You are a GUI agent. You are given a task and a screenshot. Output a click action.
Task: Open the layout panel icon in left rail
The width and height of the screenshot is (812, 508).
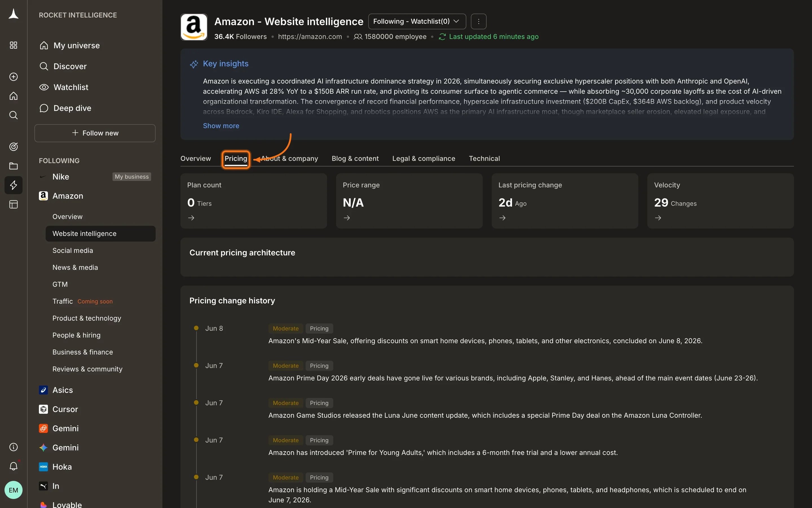coord(14,204)
